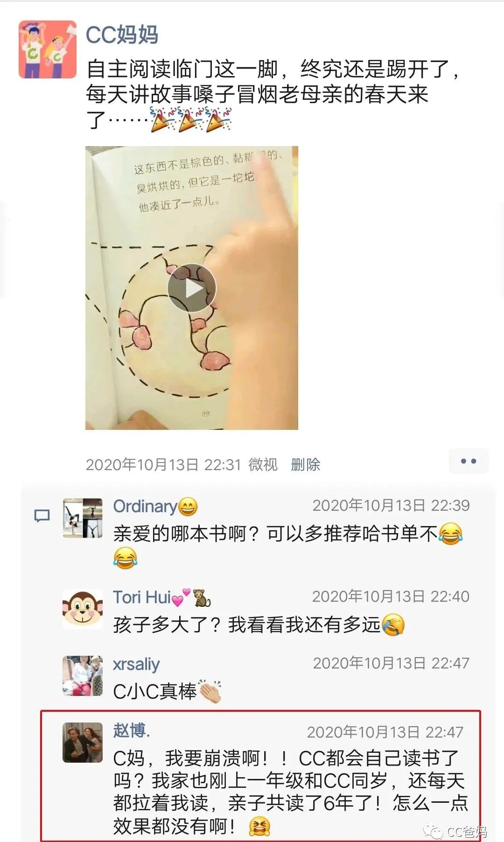Reply to xrsaliy's C小C真棒 comment
Viewport: 504px width, 842px height.
tap(167, 691)
